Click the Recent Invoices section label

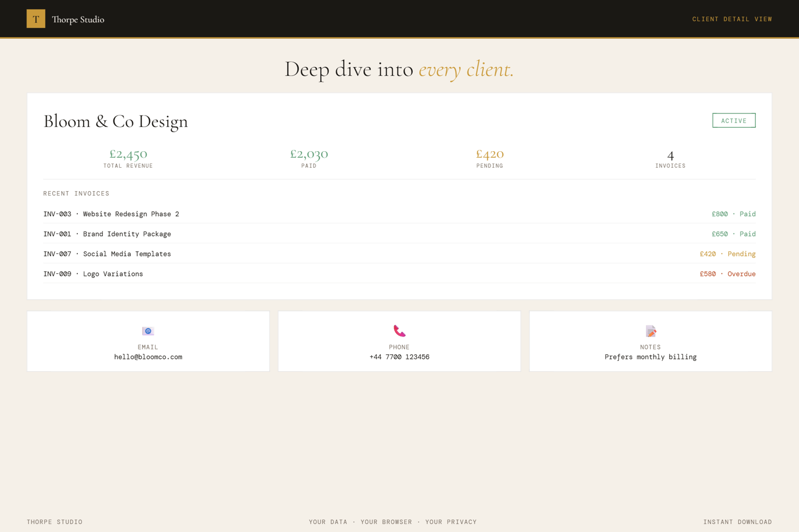(x=76, y=193)
